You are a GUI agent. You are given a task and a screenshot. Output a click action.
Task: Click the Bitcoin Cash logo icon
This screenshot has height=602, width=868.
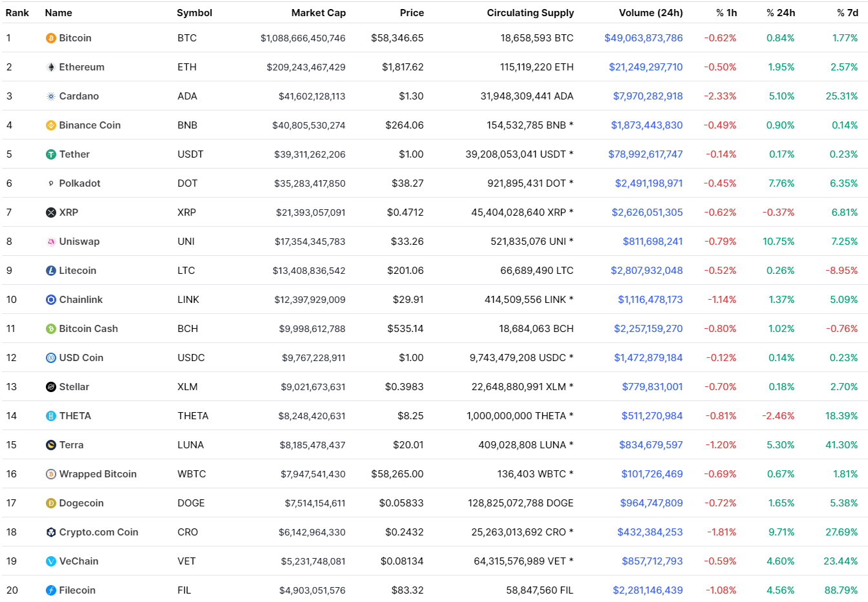pyautogui.click(x=51, y=329)
